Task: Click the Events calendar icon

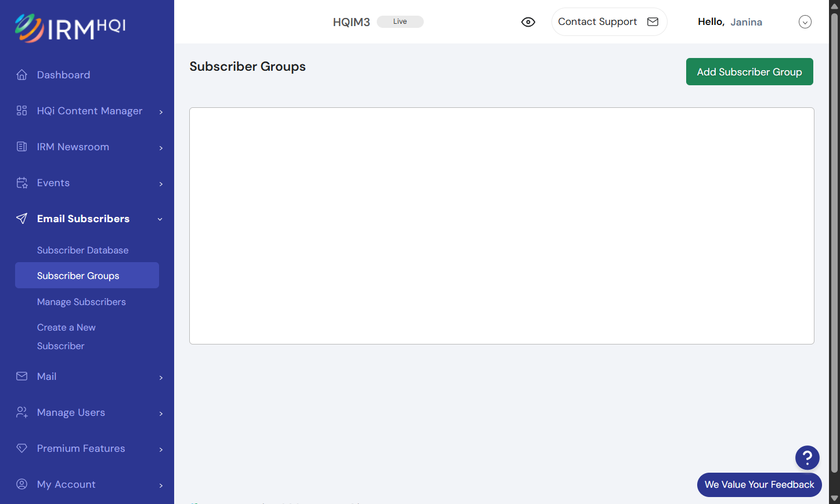Action: coord(22,183)
